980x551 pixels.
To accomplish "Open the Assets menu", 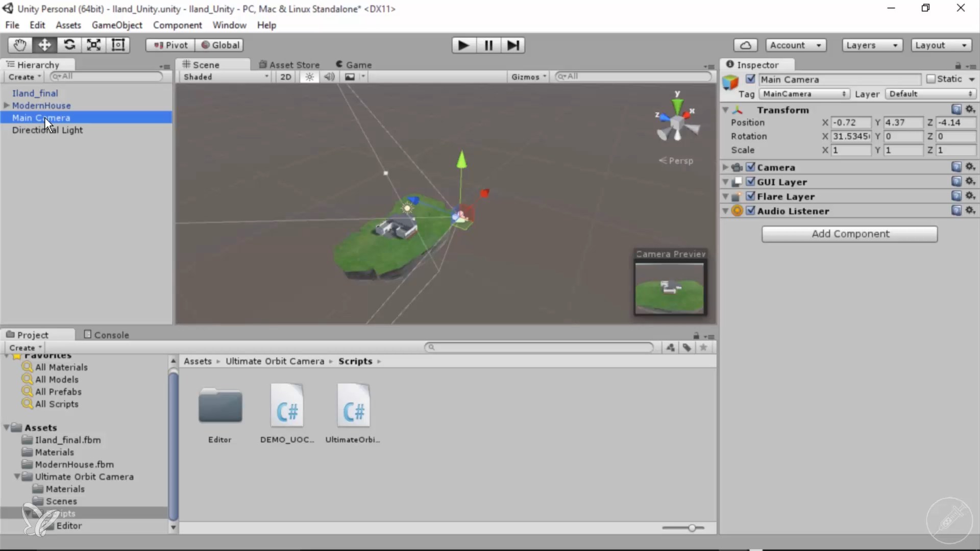I will (x=68, y=25).
